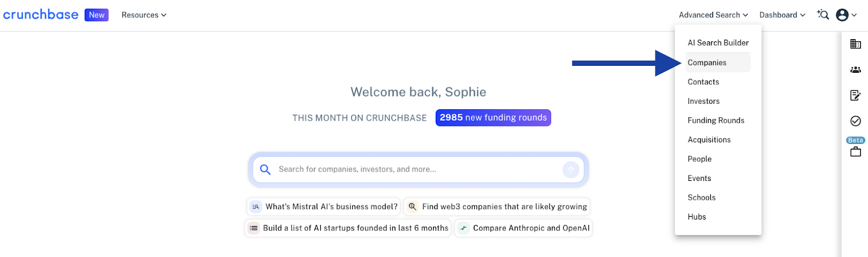
Task: Choose AI Search Builder menu item
Action: (718, 43)
